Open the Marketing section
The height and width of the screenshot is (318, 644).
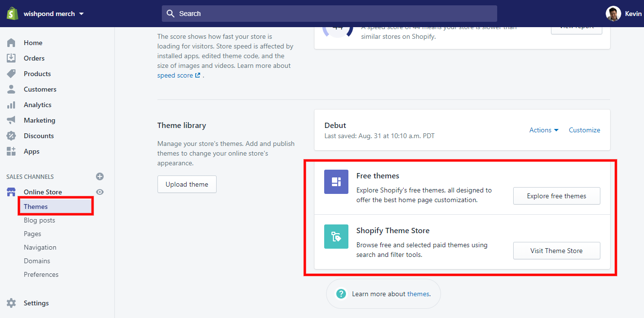pyautogui.click(x=39, y=120)
